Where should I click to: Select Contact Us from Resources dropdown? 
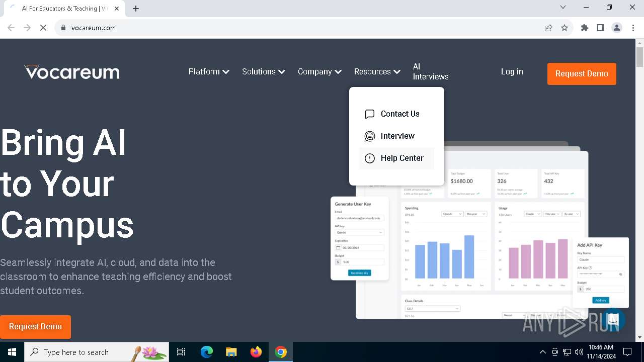coord(396,114)
